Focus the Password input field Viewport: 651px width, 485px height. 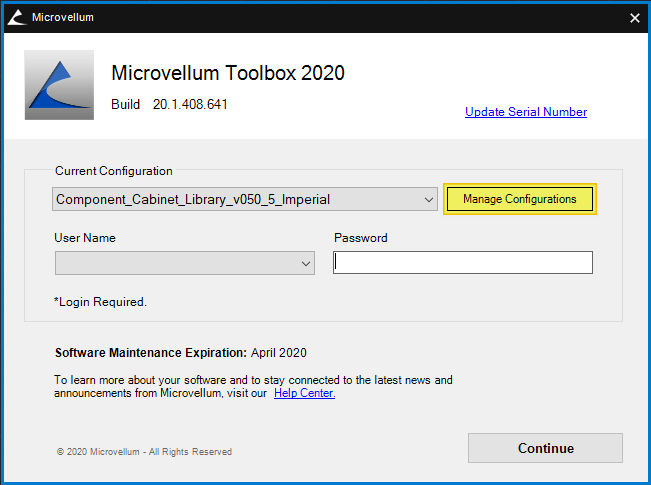pos(463,262)
